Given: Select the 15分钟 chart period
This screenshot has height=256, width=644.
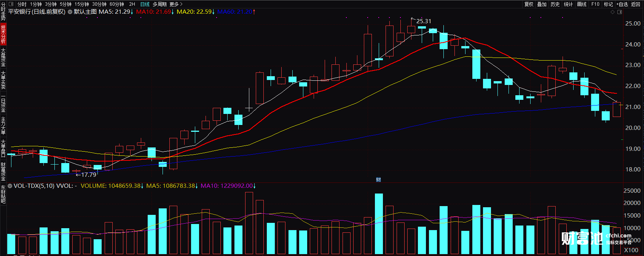Looking at the screenshot, I should click(x=81, y=4).
